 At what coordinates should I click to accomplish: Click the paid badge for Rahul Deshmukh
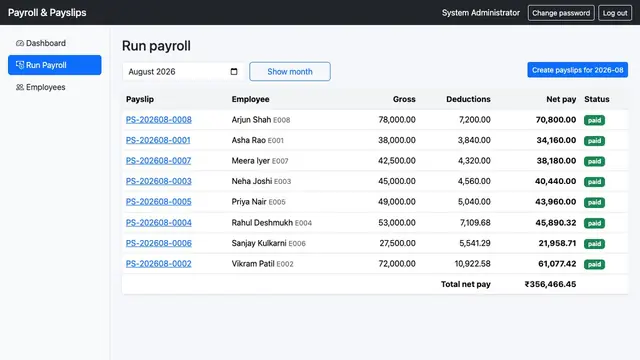point(594,223)
